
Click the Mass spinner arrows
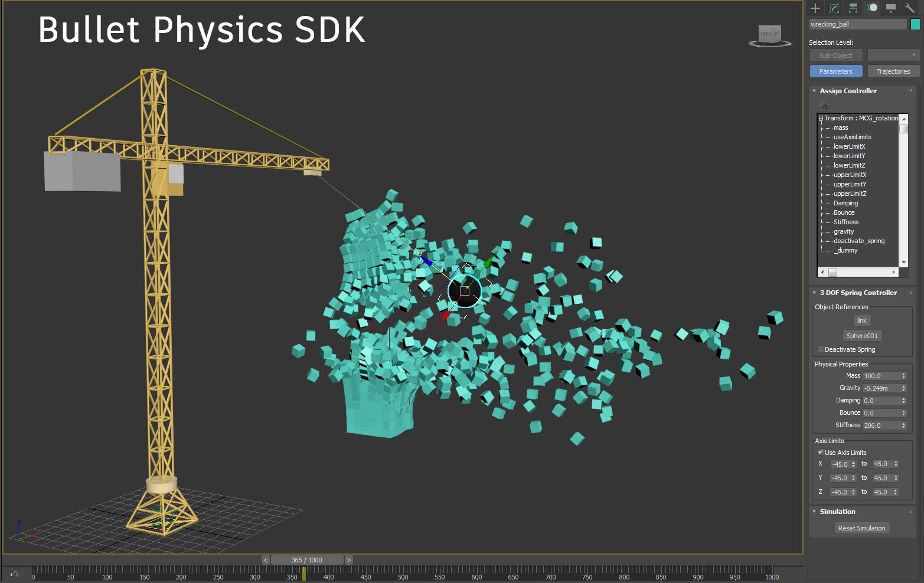pos(903,376)
